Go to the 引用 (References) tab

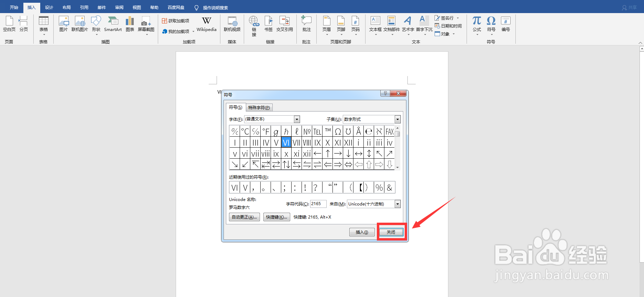click(84, 8)
